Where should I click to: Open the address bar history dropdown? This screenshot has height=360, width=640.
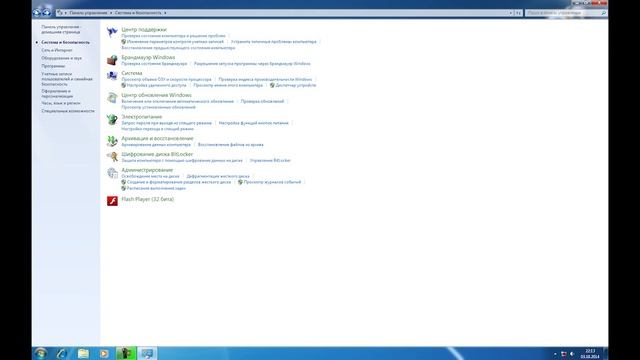[x=511, y=13]
